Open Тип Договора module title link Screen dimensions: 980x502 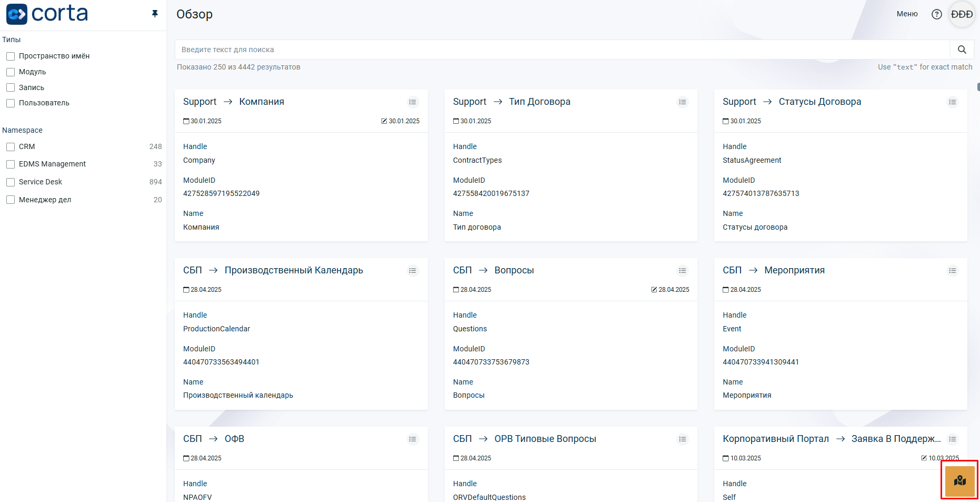click(x=539, y=102)
